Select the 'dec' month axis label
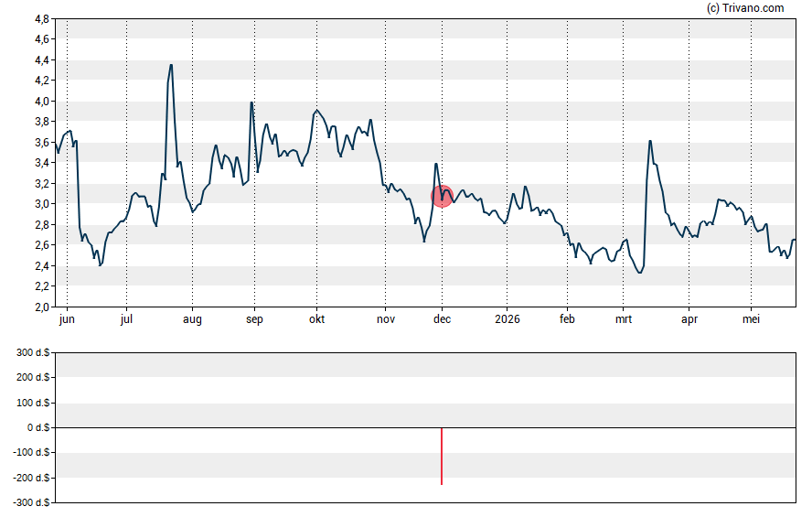Viewport: 812px width, 517px height. pos(442,319)
